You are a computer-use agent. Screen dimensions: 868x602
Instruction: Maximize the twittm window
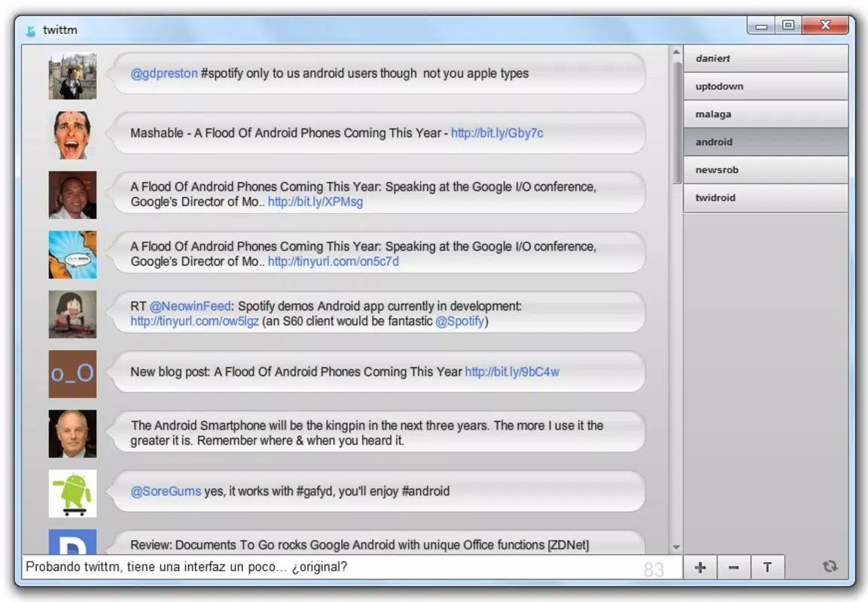click(788, 26)
